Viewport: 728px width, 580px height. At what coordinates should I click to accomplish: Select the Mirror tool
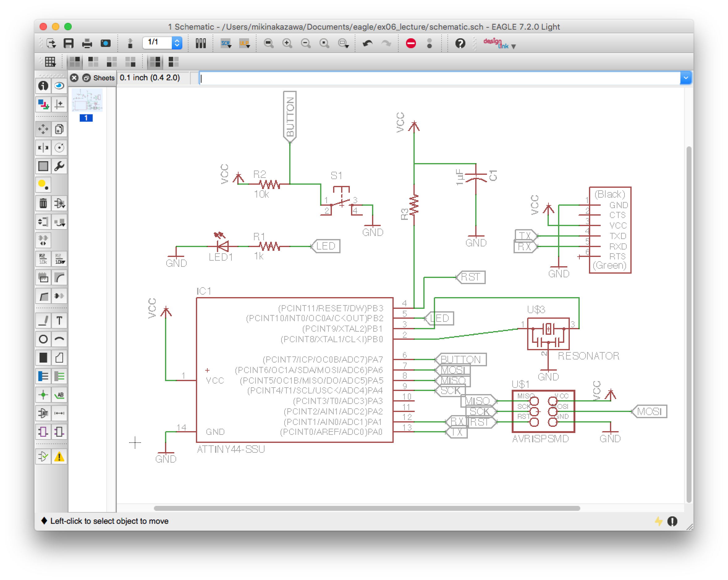[43, 147]
